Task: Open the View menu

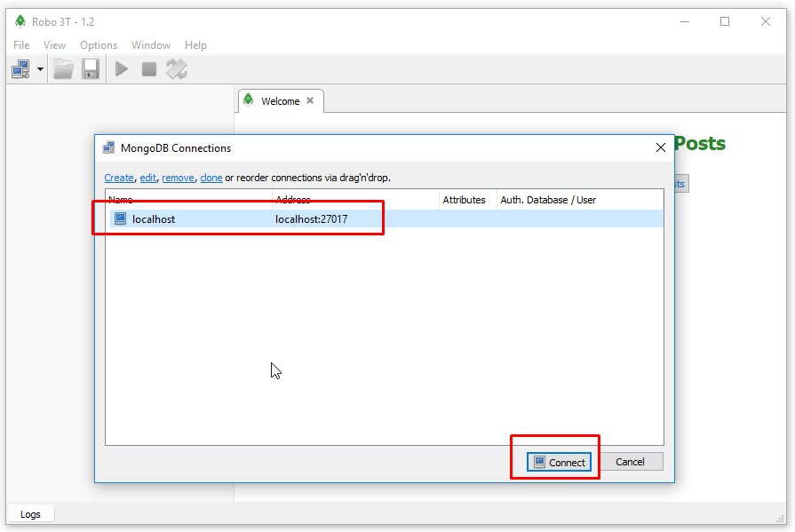Action: 54,45
